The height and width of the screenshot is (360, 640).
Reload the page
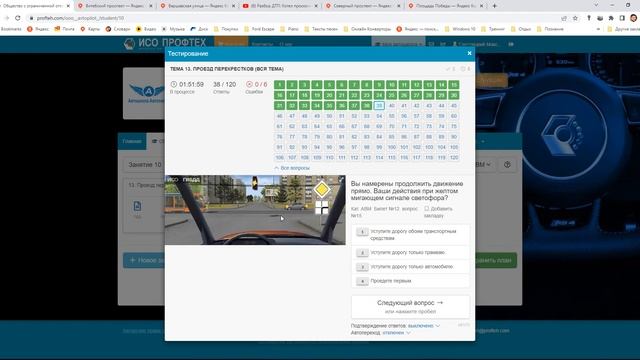point(18,18)
